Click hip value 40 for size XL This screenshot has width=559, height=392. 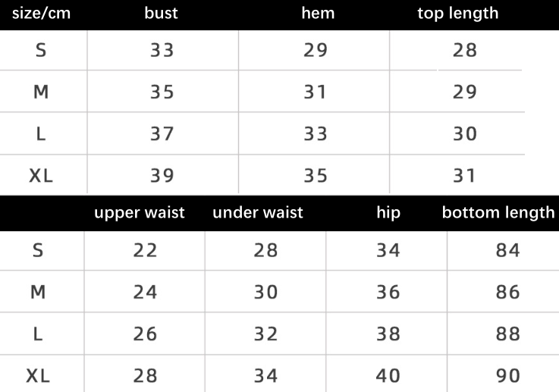tap(388, 375)
